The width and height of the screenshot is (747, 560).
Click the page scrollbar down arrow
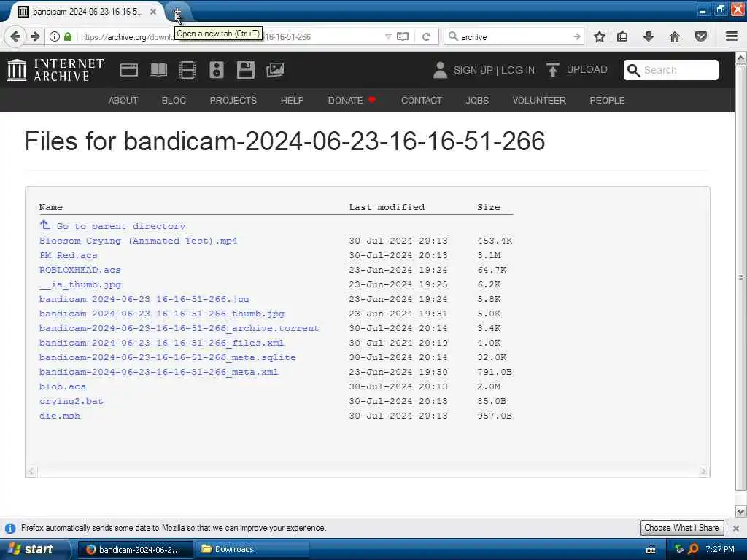point(741,512)
